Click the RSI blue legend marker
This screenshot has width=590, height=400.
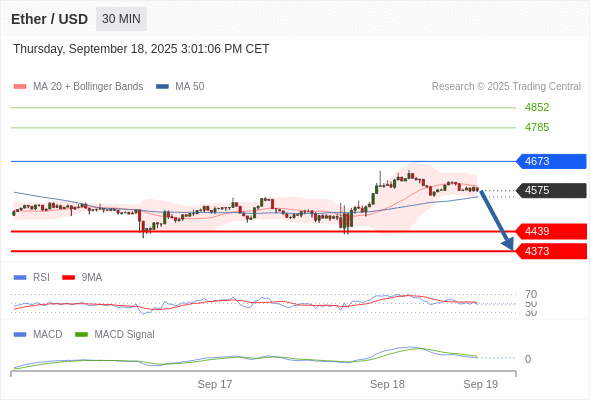coord(20,278)
